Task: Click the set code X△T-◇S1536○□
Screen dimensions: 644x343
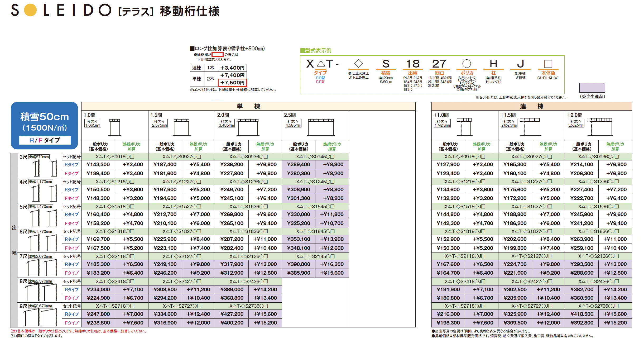Action: (248, 207)
